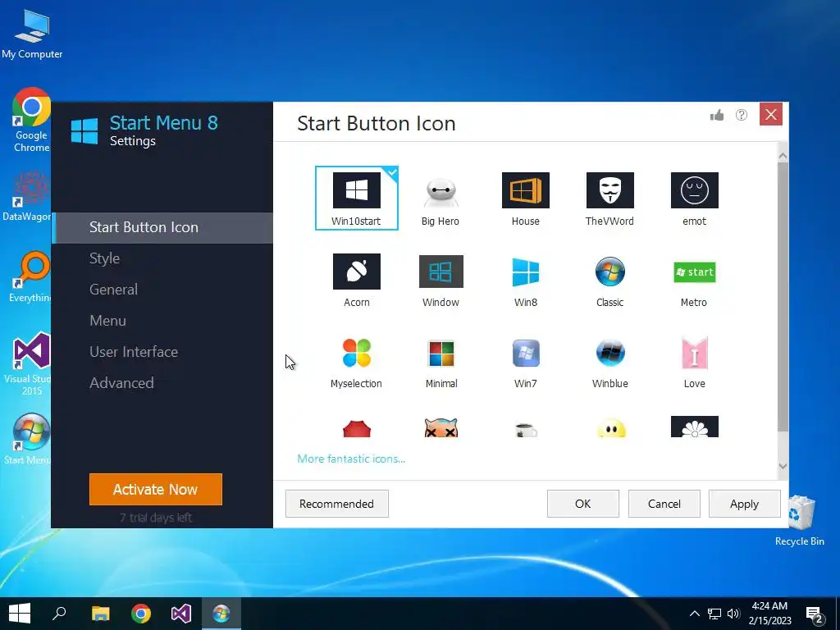Select the coffee cup icon
The width and height of the screenshot is (840, 630).
(x=526, y=430)
